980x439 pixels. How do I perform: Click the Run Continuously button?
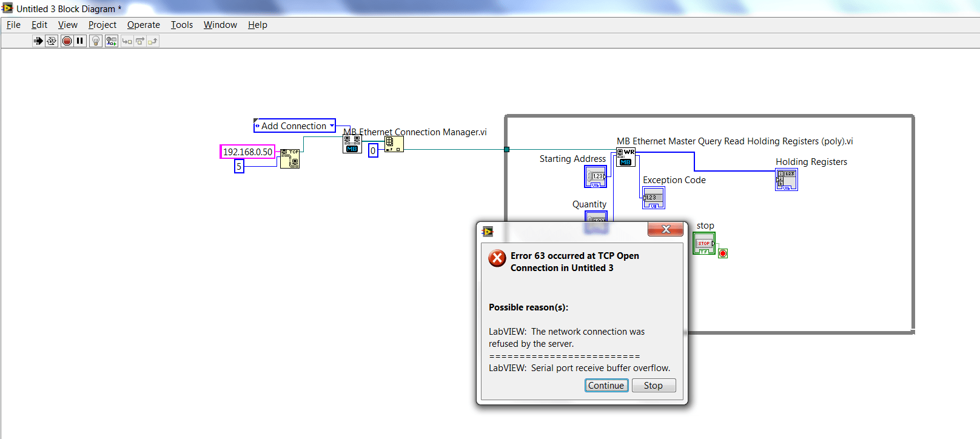point(52,41)
